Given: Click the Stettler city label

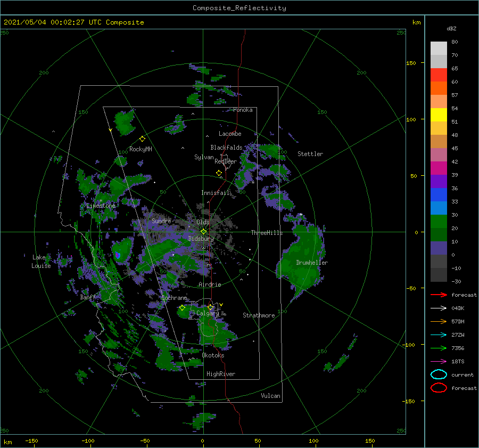Looking at the screenshot, I should click(x=310, y=154).
